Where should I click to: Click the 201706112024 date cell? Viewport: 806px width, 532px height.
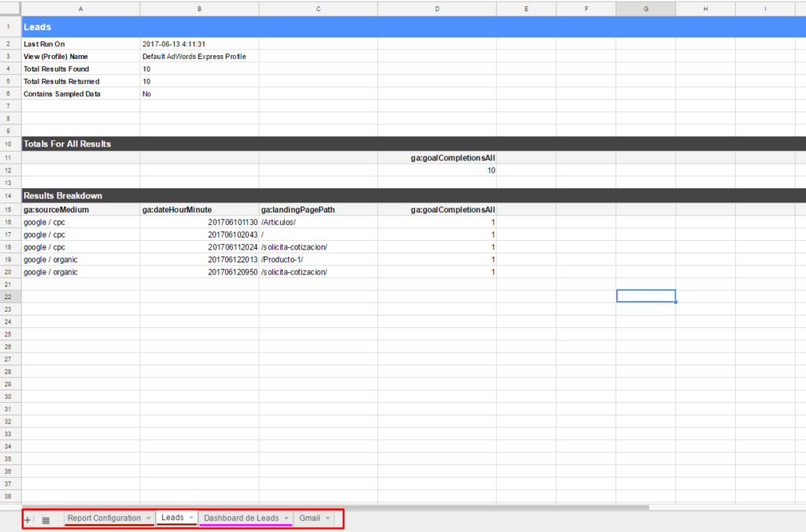tap(199, 247)
